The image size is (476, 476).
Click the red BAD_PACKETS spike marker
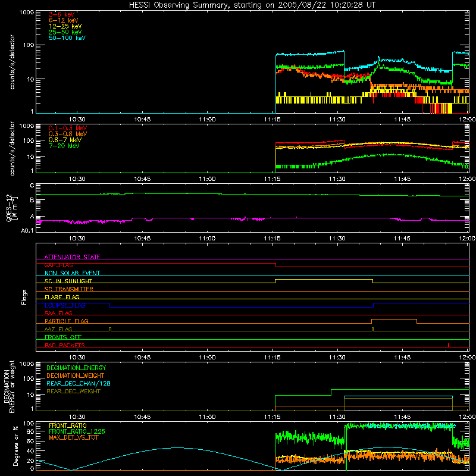pyautogui.click(x=449, y=345)
